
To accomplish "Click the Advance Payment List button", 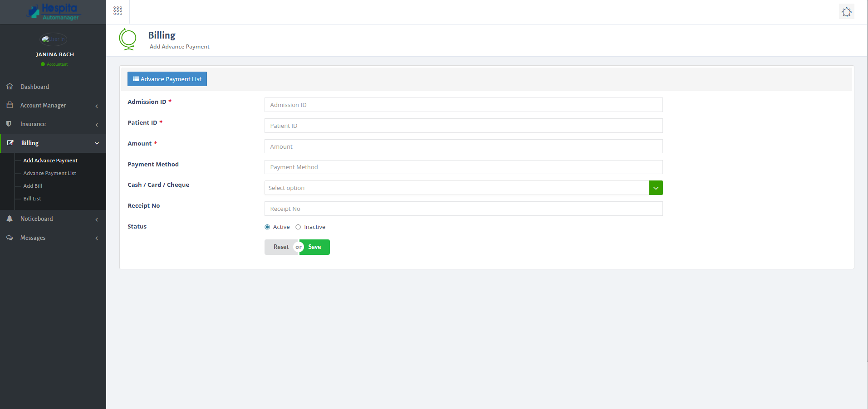I will (167, 78).
